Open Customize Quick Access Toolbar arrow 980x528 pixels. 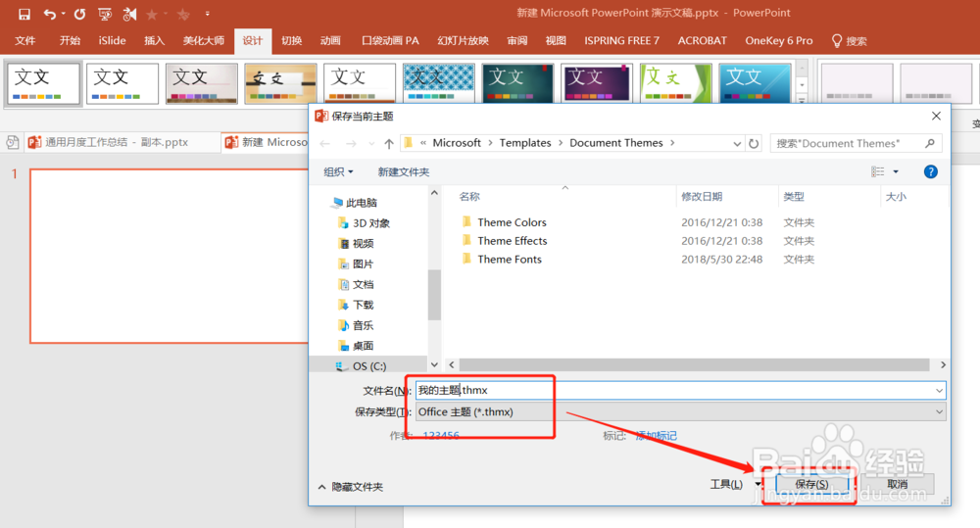click(208, 13)
